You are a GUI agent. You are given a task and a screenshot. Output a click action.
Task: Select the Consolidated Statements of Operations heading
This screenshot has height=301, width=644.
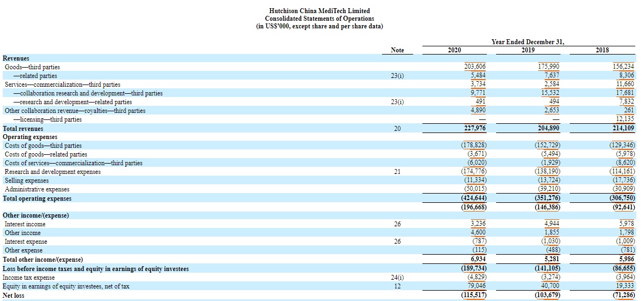tap(319, 19)
